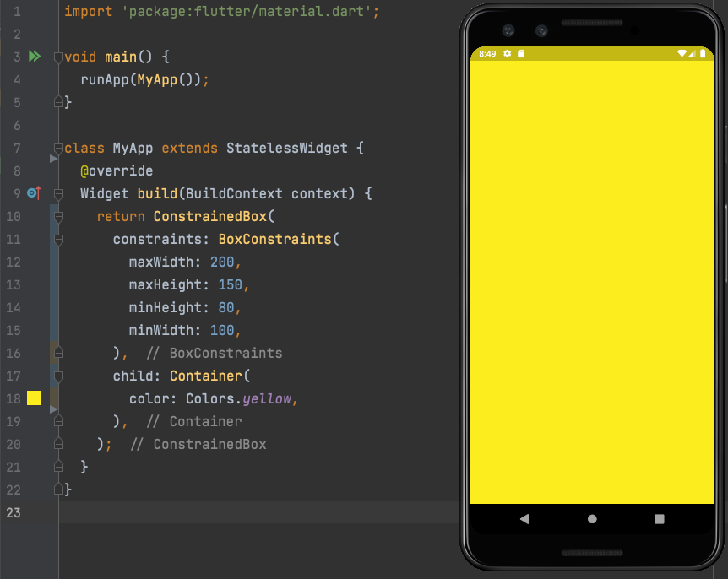The width and height of the screenshot is (728, 579).
Task: Tap the SD card icon in phone status bar
Action: [x=521, y=54]
